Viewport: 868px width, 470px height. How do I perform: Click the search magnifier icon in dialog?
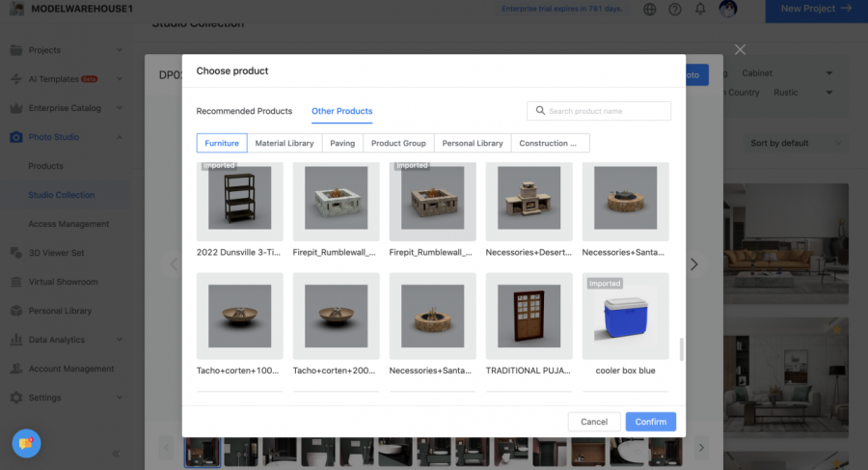(x=540, y=110)
